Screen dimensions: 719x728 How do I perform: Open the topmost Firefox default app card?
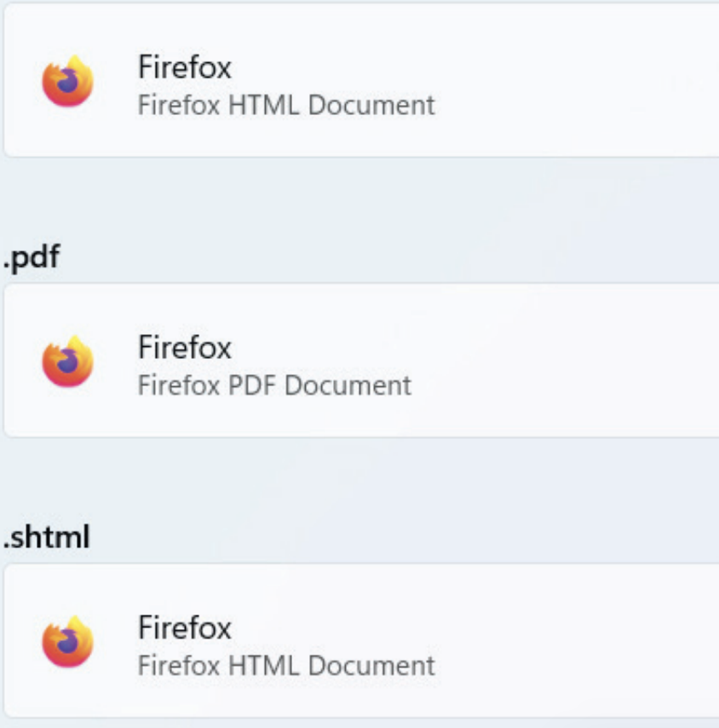511,82
